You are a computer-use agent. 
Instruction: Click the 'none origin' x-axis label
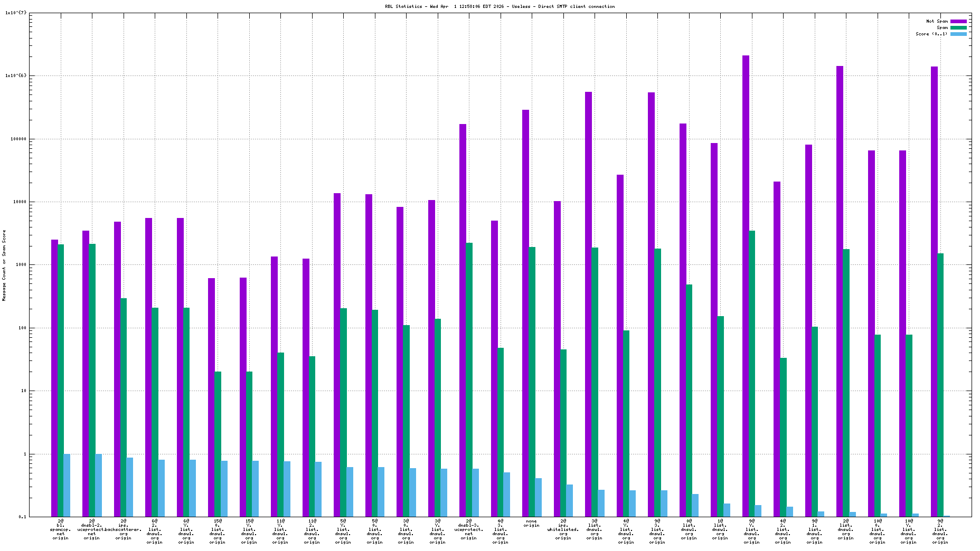(x=531, y=523)
